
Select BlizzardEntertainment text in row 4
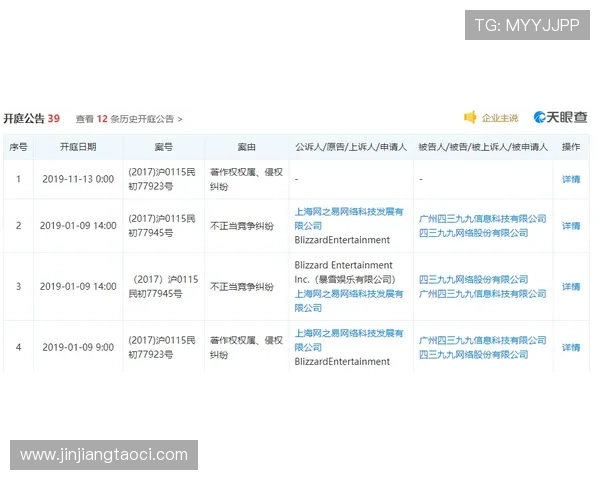click(342, 362)
